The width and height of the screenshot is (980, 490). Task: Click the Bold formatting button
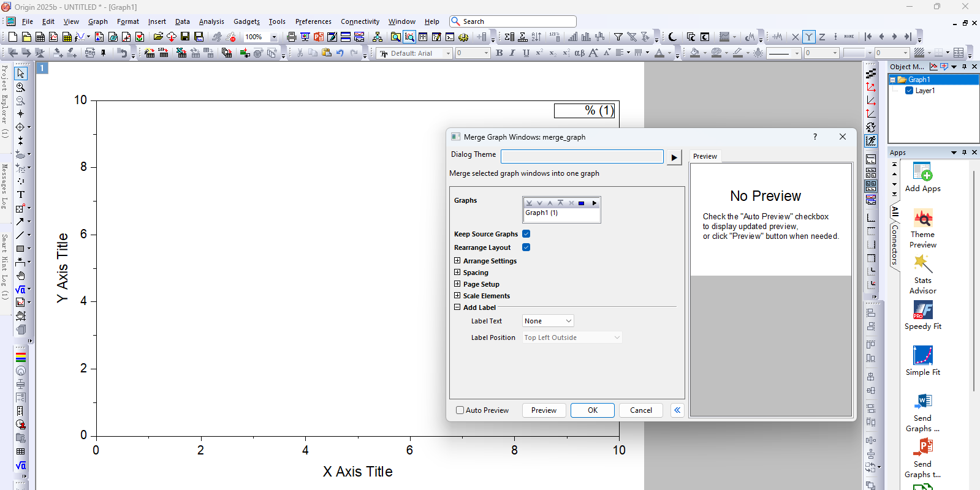pyautogui.click(x=499, y=53)
